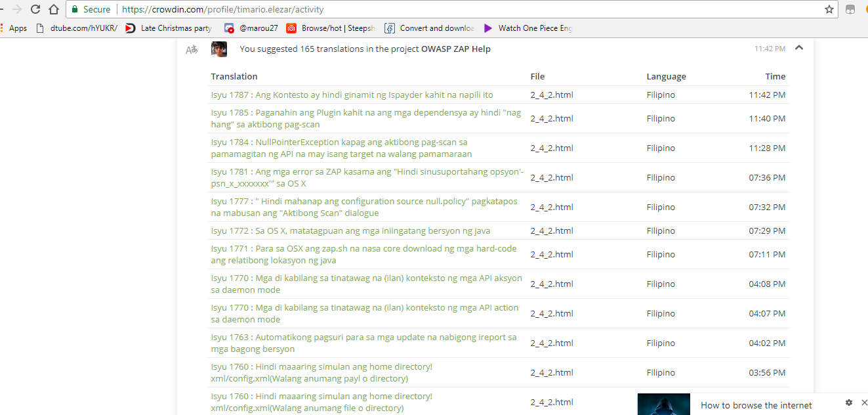
Task: Click the File column header
Action: [x=537, y=76]
